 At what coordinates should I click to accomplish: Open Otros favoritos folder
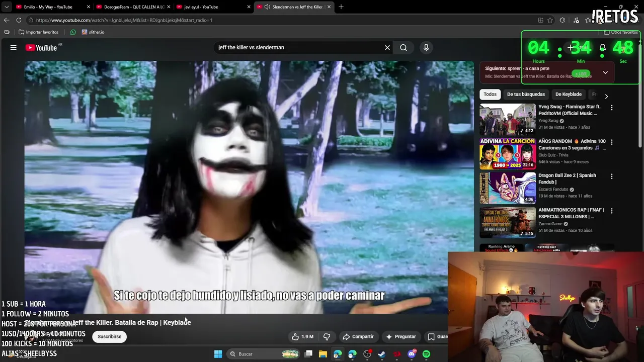pos(621,32)
